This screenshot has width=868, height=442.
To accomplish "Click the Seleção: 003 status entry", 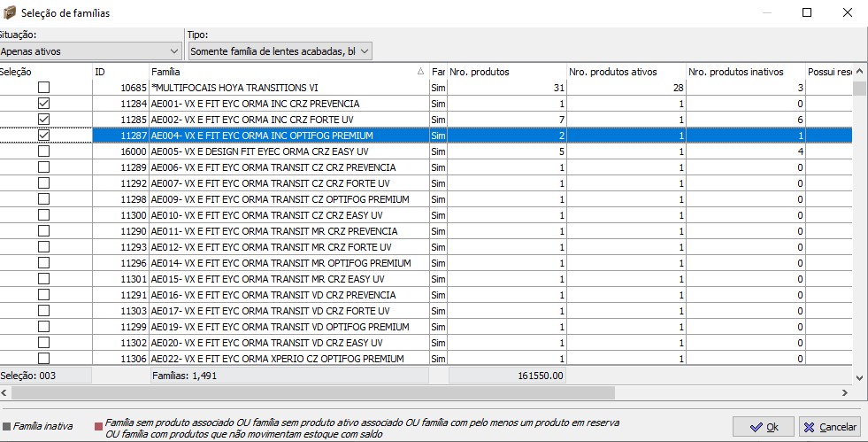I will (x=45, y=376).
